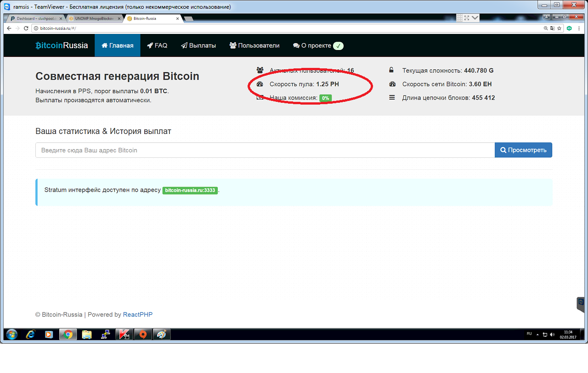Image resolution: width=588 pixels, height=373 pixels.
Task: Click the translate page icon
Action: (x=552, y=28)
